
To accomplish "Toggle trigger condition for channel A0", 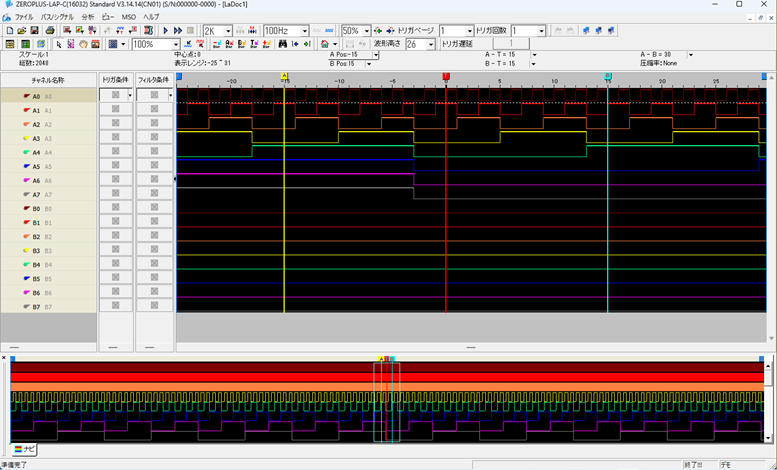I will click(115, 95).
